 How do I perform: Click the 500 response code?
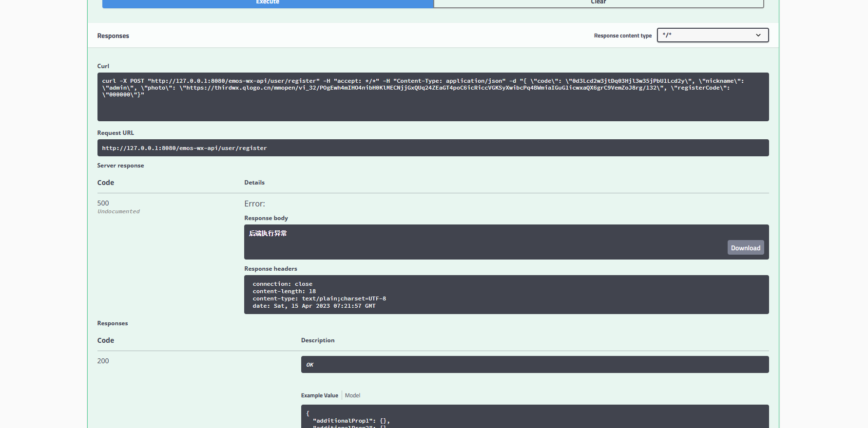click(x=103, y=203)
